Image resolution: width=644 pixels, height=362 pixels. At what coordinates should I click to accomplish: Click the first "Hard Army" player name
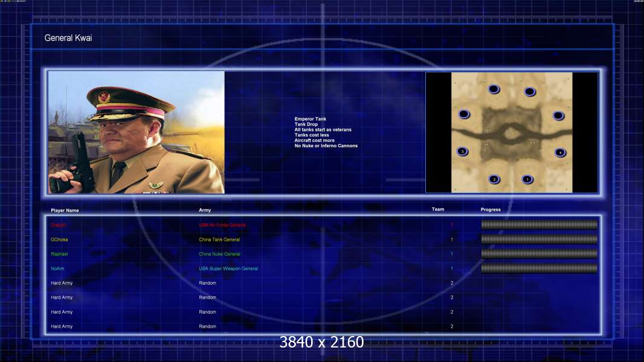[62, 283]
